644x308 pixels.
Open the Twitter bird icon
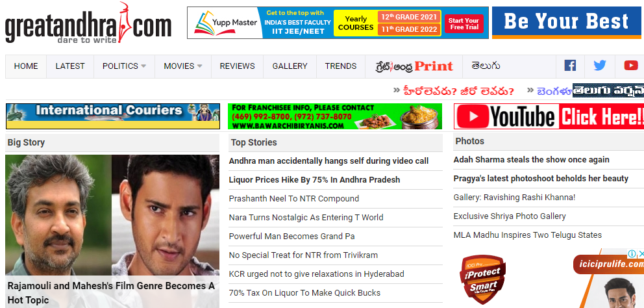point(600,66)
